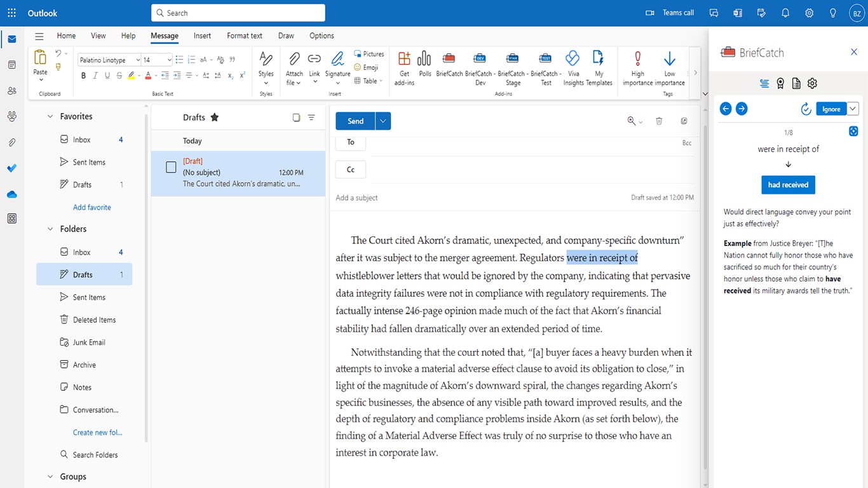Screen dimensions: 868x488
Task: Open My Templates
Action: tap(599, 68)
